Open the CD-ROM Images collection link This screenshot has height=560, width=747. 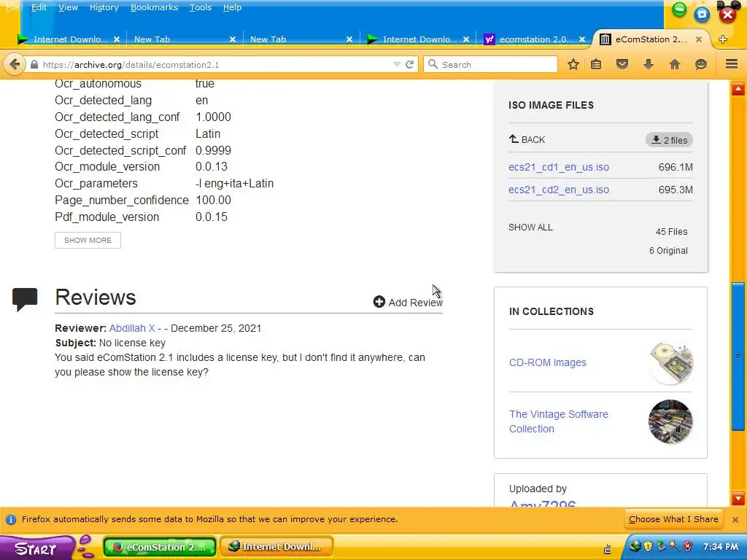(x=547, y=362)
